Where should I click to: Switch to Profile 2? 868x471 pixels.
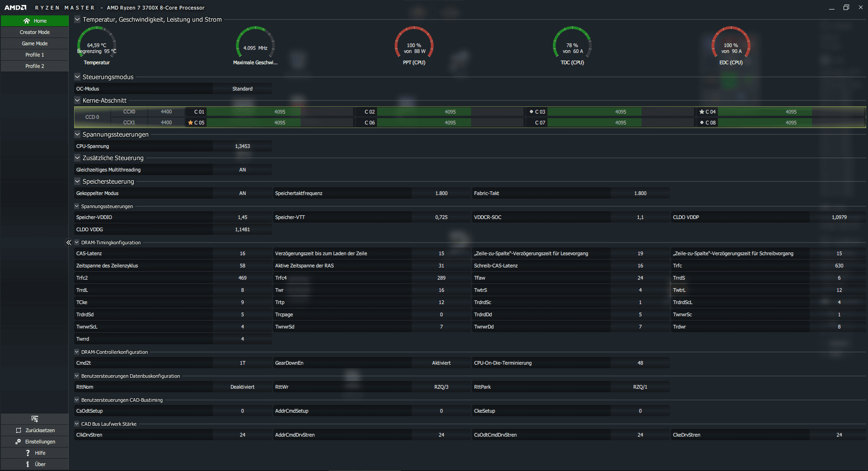point(35,66)
